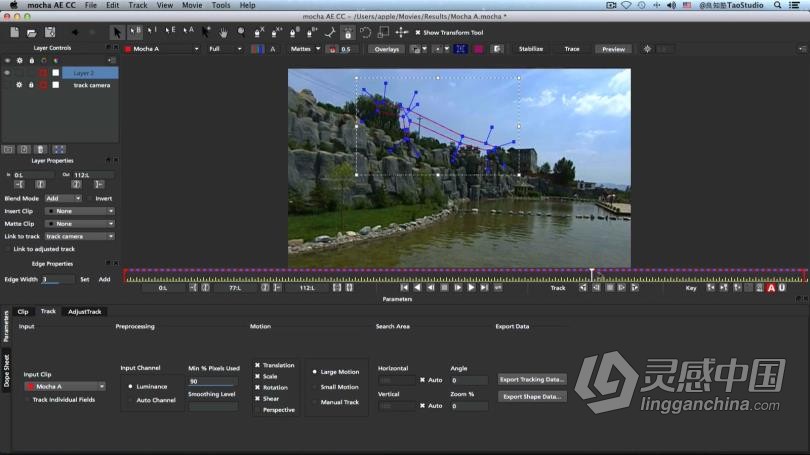Image resolution: width=810 pixels, height=455 pixels.
Task: Select the Pick Inner tool marked I
Action: click(x=152, y=32)
